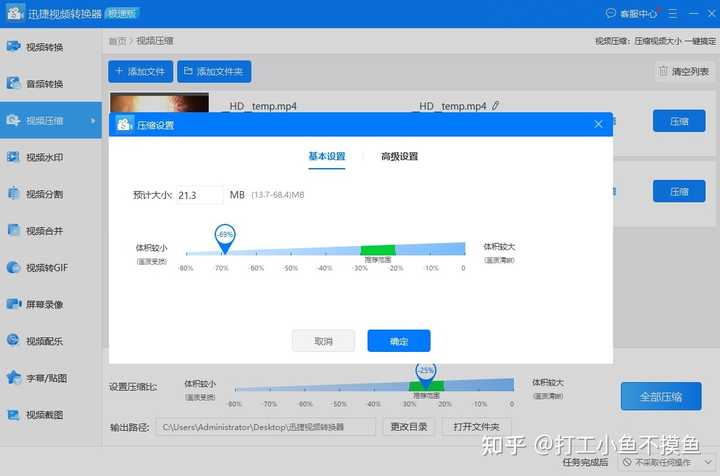Click 首页 breadcrumb link

(118, 41)
